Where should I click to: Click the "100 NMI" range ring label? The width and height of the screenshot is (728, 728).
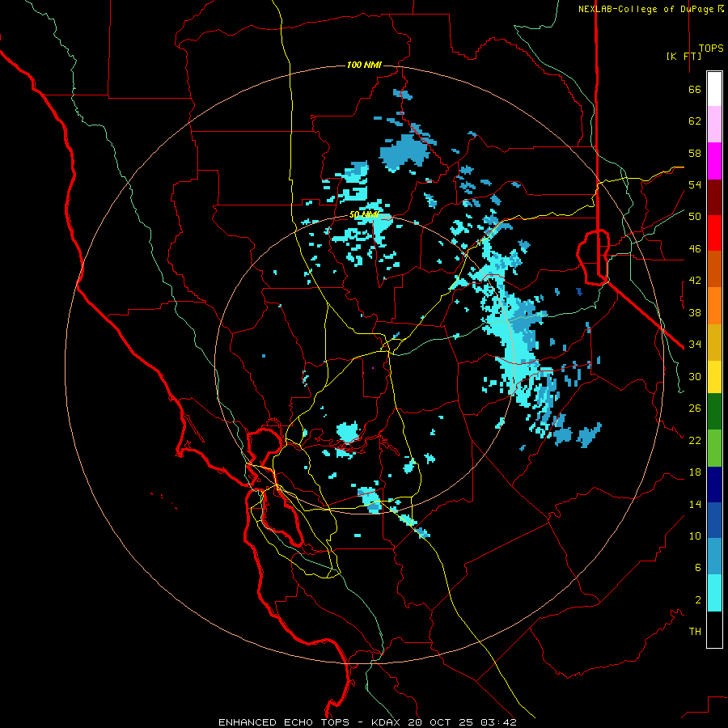tap(364, 65)
